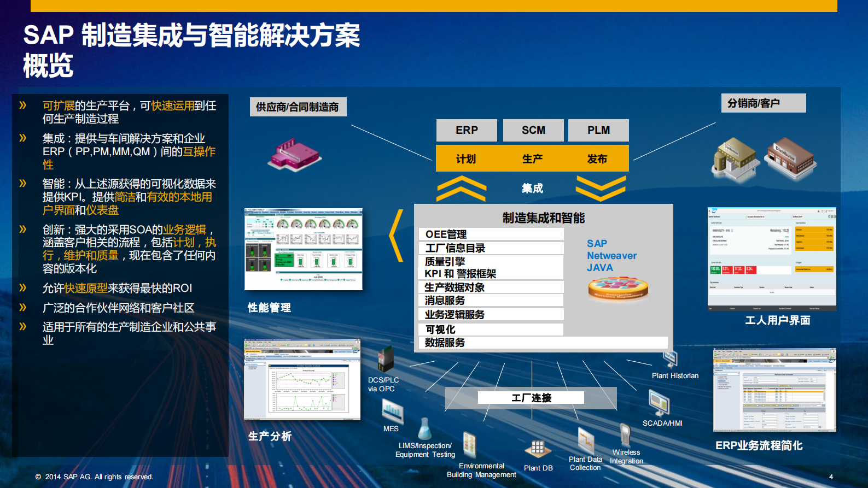The width and height of the screenshot is (868, 488).
Task: Click 发布 in the yellow bar
Action: click(x=597, y=159)
